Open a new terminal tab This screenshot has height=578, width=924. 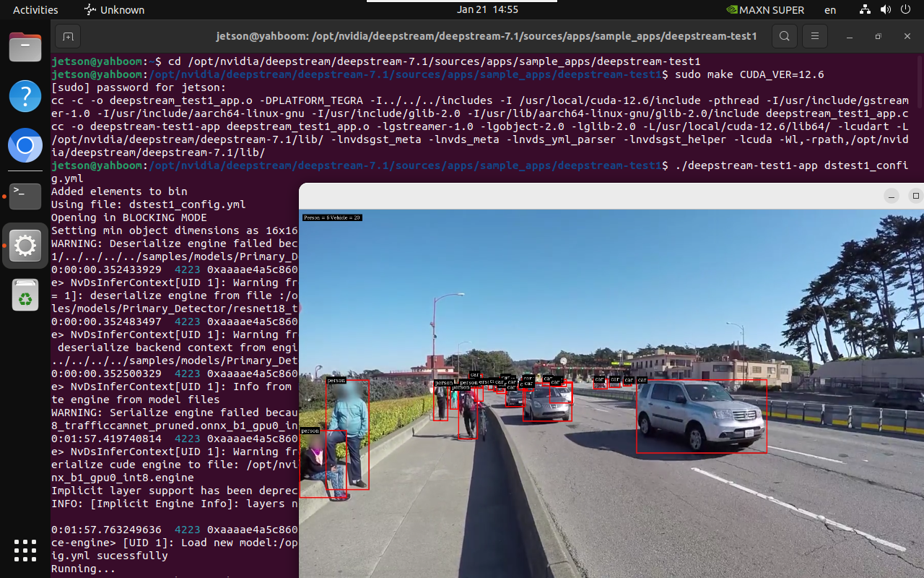point(67,36)
